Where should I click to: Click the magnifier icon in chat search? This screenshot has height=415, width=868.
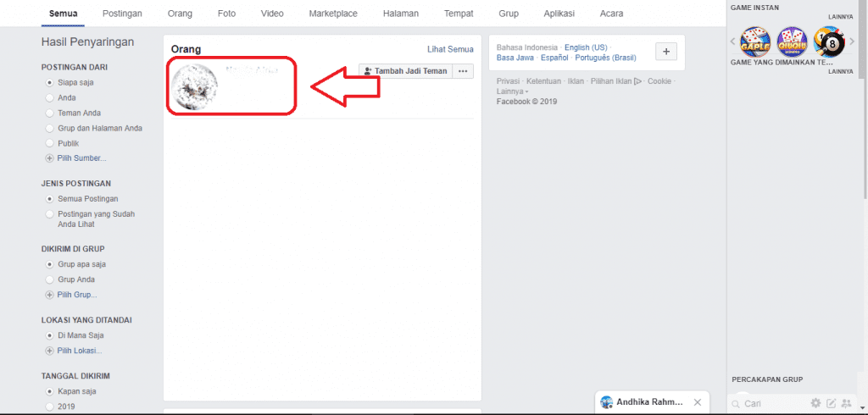point(735,404)
